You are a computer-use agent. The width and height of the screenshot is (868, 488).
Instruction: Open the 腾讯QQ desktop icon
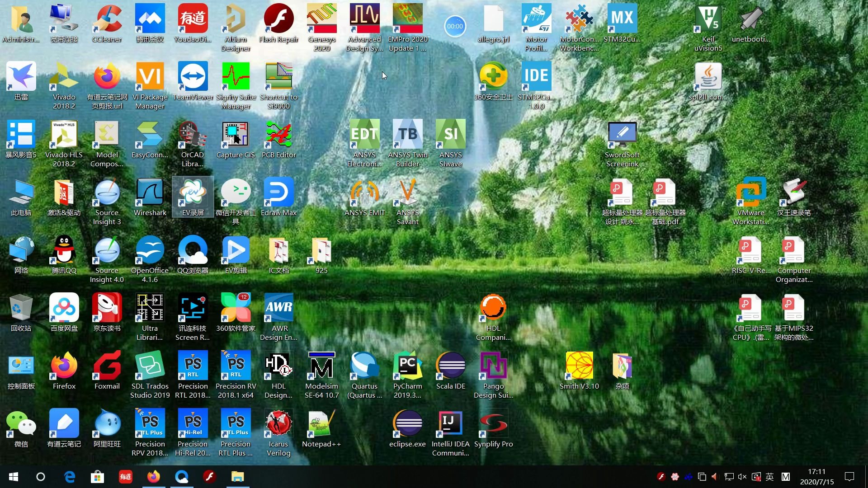(x=64, y=255)
